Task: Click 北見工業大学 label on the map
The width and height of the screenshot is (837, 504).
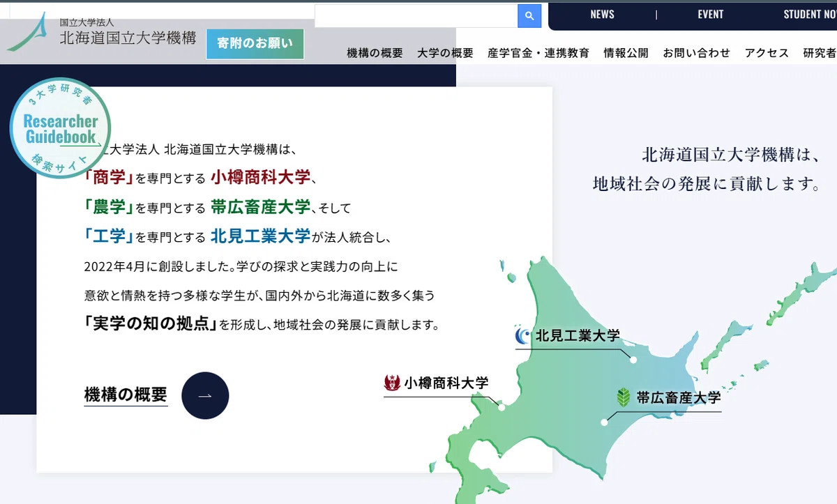Action: [x=578, y=336]
